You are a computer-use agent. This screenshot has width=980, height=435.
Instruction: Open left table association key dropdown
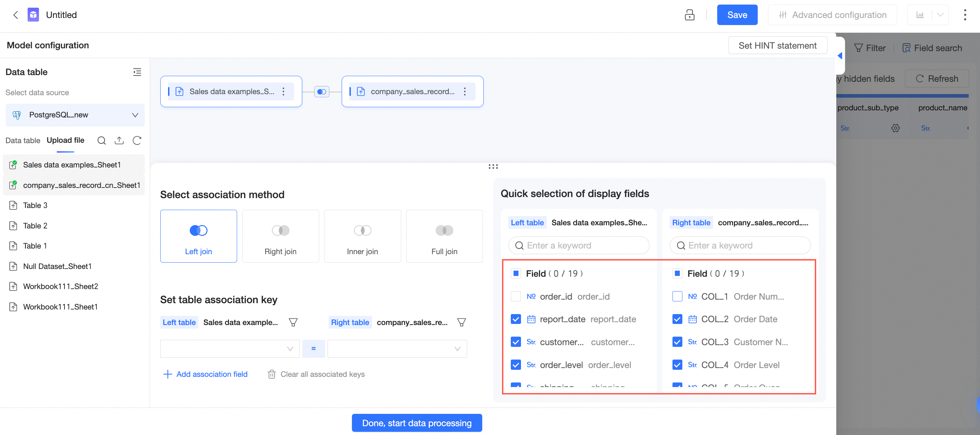coord(229,349)
